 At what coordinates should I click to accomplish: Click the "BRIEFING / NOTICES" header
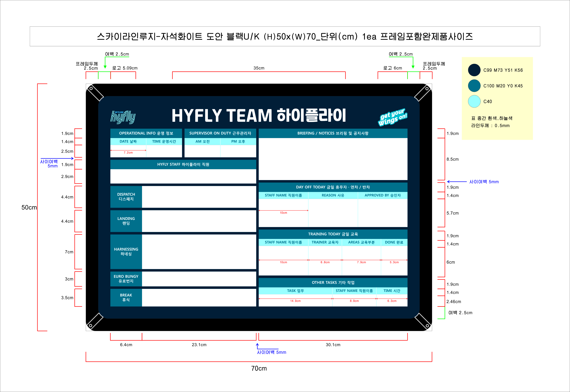pos(333,133)
